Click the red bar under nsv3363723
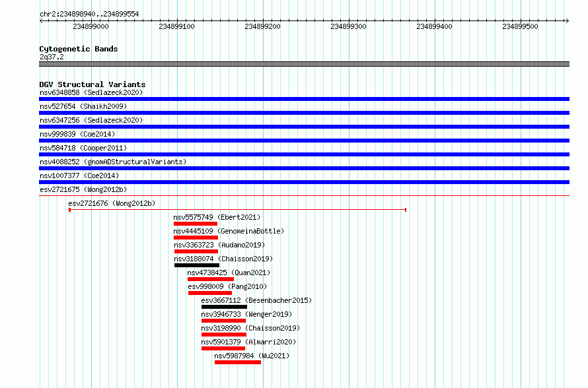 196,251
